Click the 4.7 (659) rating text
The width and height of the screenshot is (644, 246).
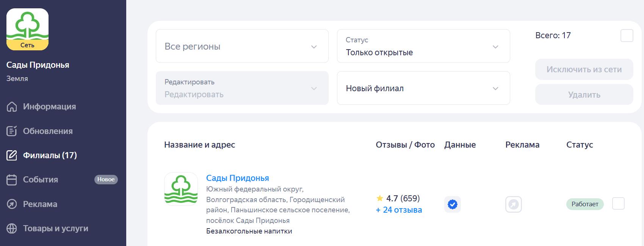[403, 198]
